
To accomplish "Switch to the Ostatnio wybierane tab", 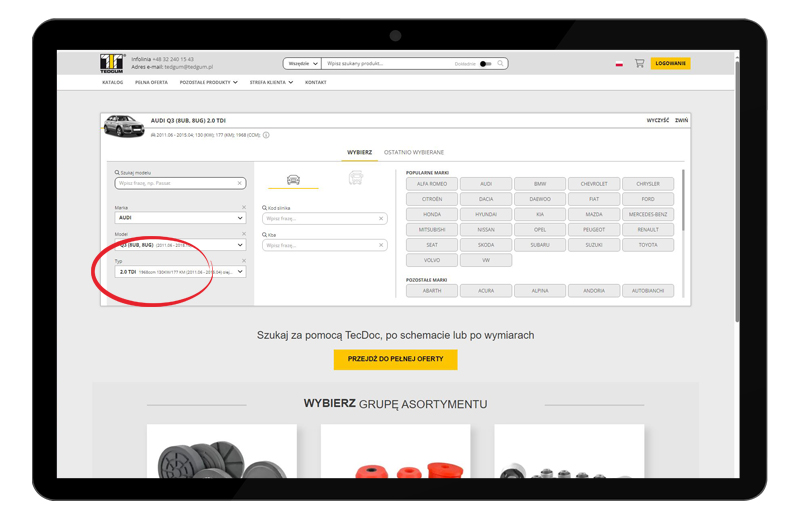I will point(414,153).
